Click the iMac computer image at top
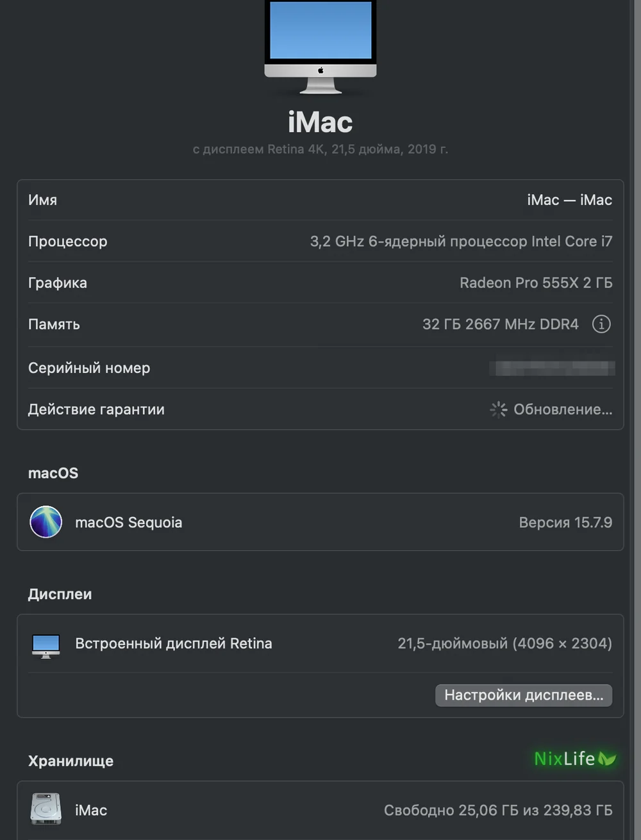The width and height of the screenshot is (641, 840). (320, 47)
